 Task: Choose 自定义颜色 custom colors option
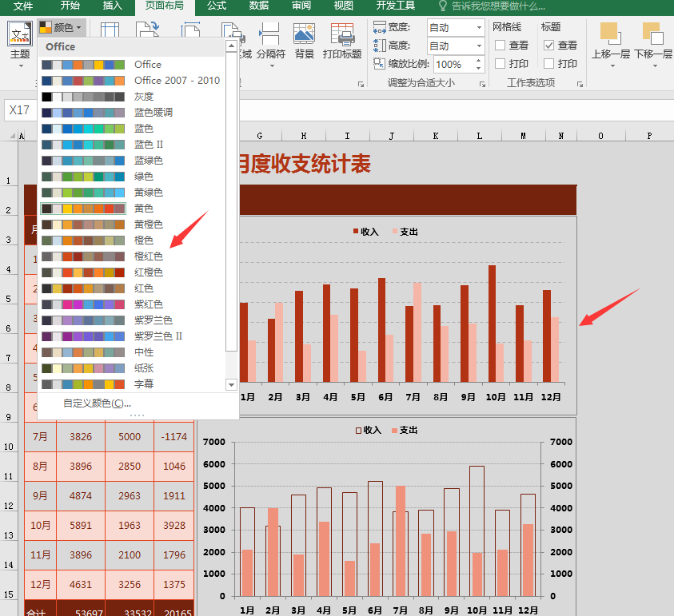click(98, 403)
